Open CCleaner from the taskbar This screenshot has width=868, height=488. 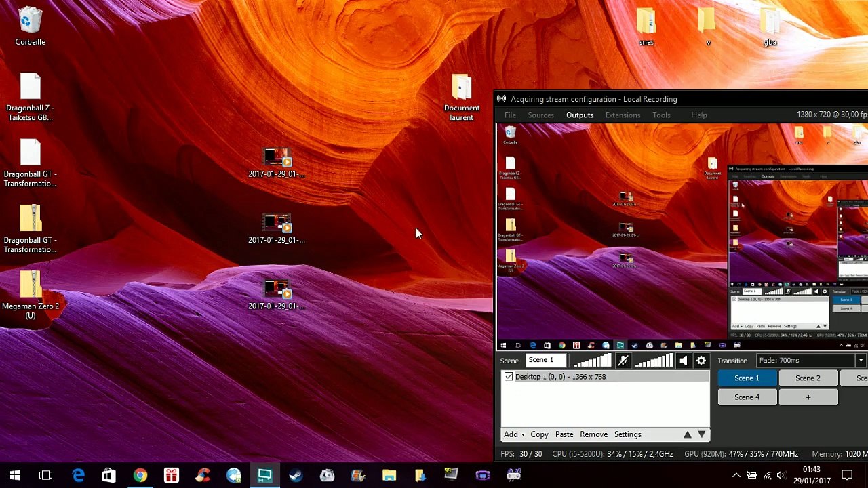pos(202,475)
